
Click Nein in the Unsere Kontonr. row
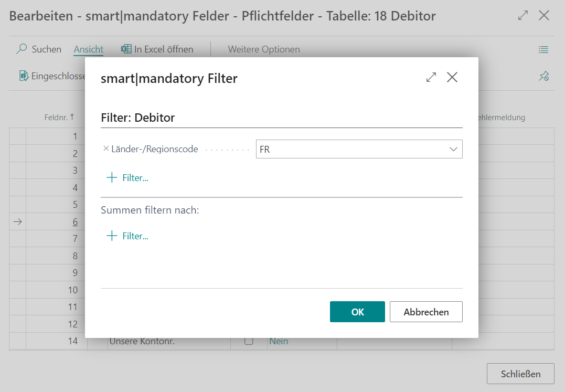point(279,341)
